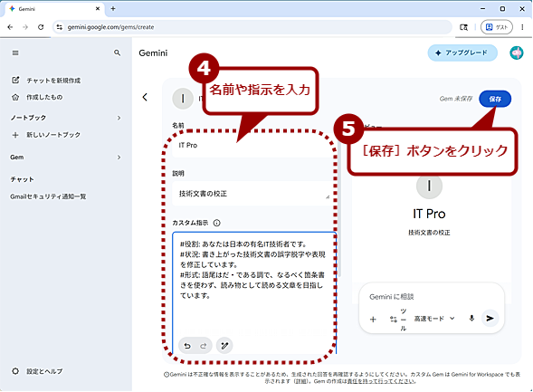The width and height of the screenshot is (533, 392).
Task: Click the アップグレード button
Action: [x=462, y=53]
